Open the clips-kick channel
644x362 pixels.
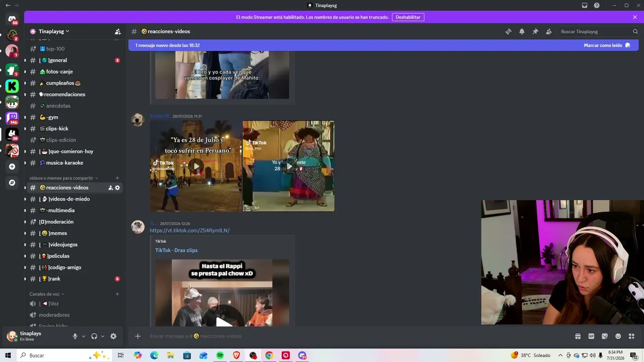point(74,129)
